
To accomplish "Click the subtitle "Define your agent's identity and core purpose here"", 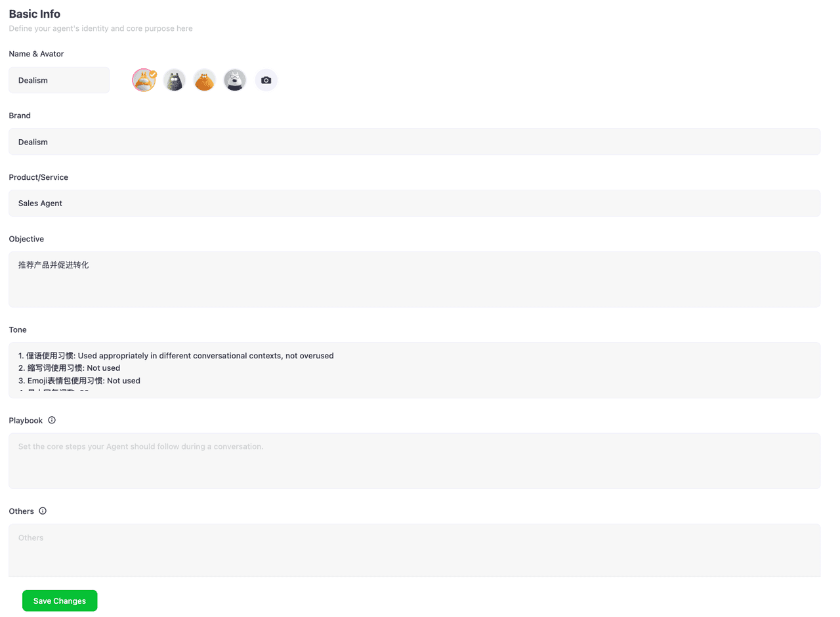I will [x=100, y=29].
